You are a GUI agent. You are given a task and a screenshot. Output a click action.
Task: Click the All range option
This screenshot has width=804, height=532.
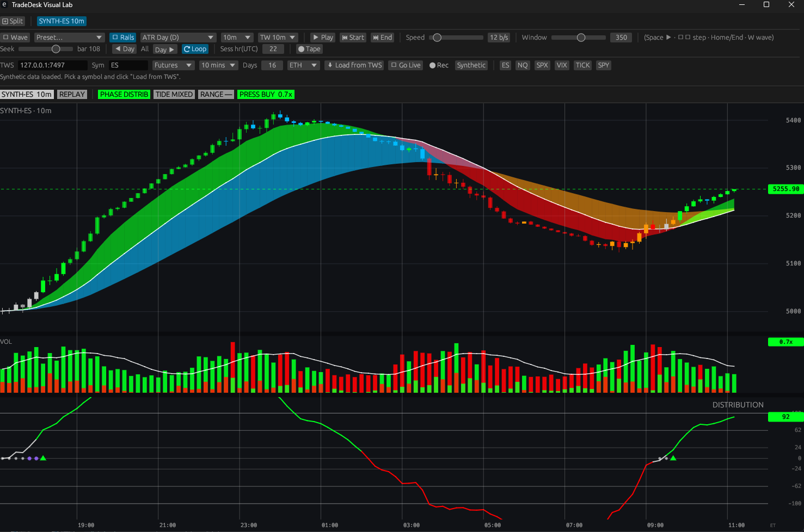tap(145, 49)
